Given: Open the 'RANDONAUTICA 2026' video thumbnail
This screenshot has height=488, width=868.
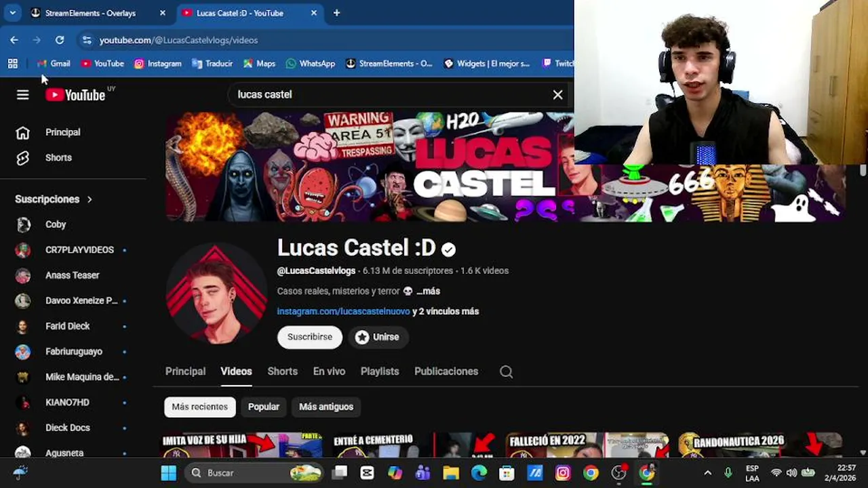Looking at the screenshot, I should (x=759, y=445).
